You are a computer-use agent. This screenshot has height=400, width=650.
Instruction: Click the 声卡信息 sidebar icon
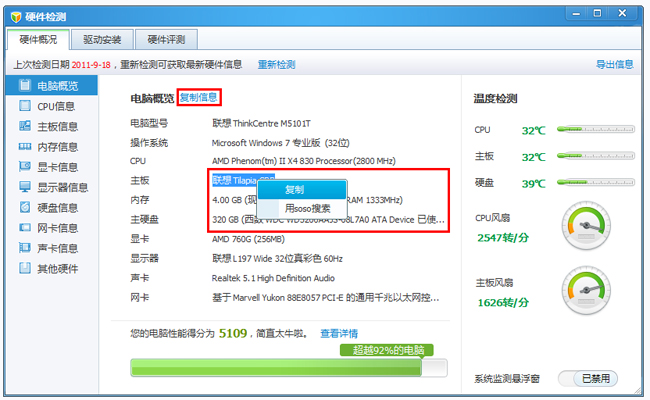pyautogui.click(x=25, y=248)
